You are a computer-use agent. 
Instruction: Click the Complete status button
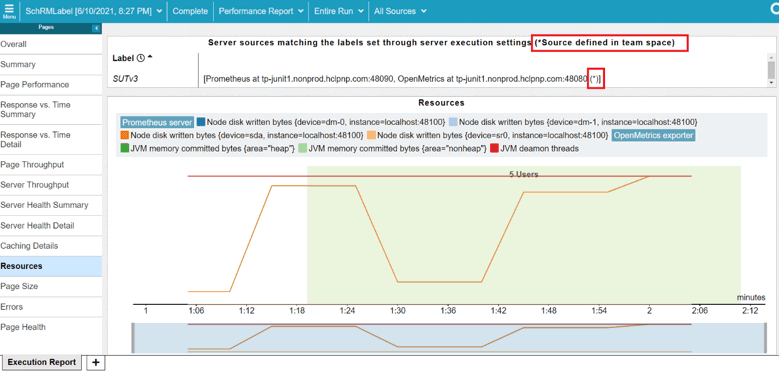click(x=190, y=11)
